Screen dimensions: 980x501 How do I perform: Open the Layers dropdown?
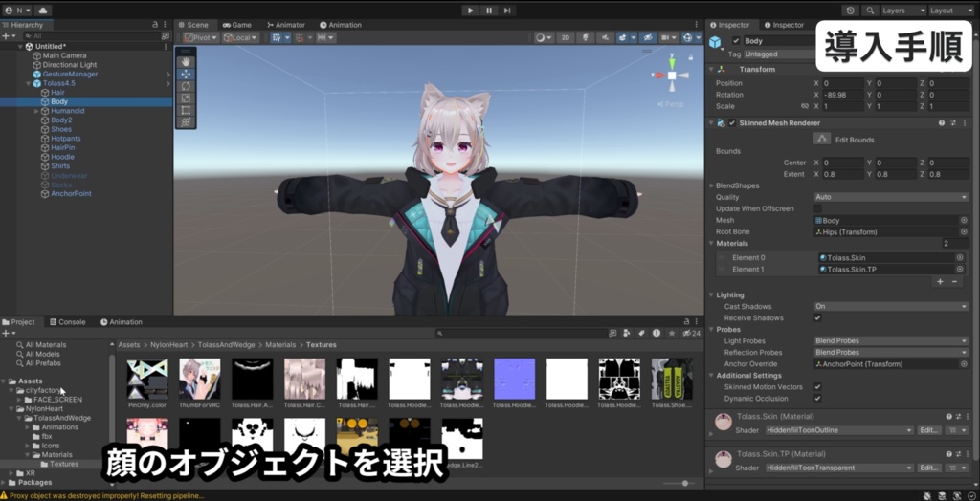[x=903, y=11]
